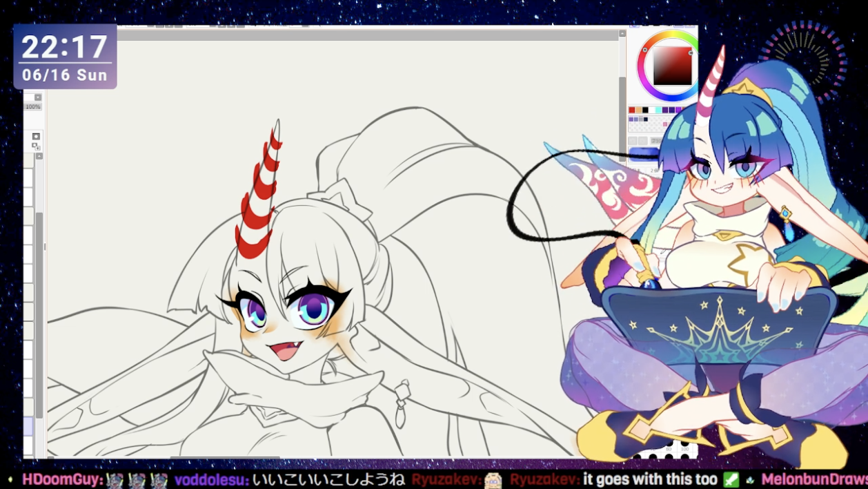
Task: Click the layer list scroll up arrow
Action: (39, 156)
